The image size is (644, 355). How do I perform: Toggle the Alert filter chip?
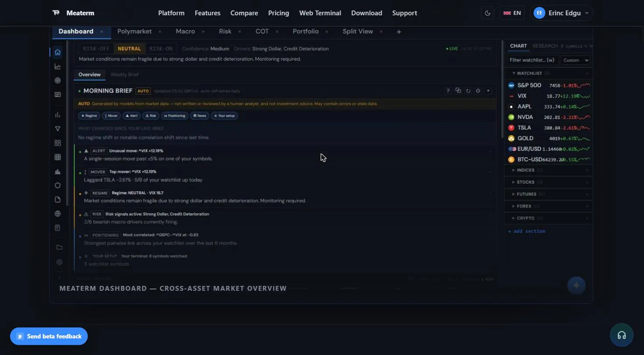click(x=131, y=116)
